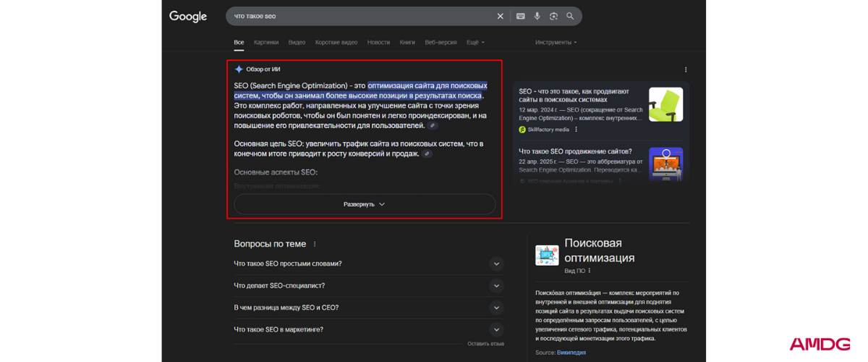Click the '12 мар. 2024 г.' snippet date
This screenshot has width=868, height=362.
point(540,109)
